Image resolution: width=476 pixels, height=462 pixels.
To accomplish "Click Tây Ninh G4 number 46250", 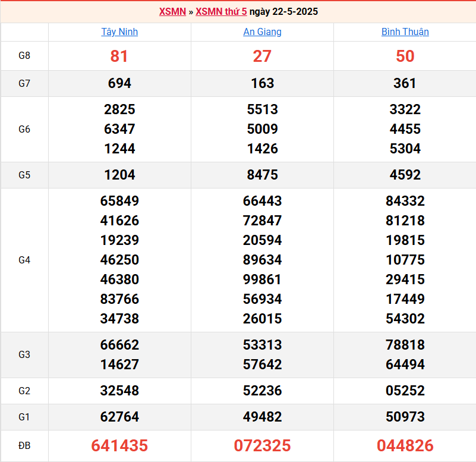I will coord(119,260).
